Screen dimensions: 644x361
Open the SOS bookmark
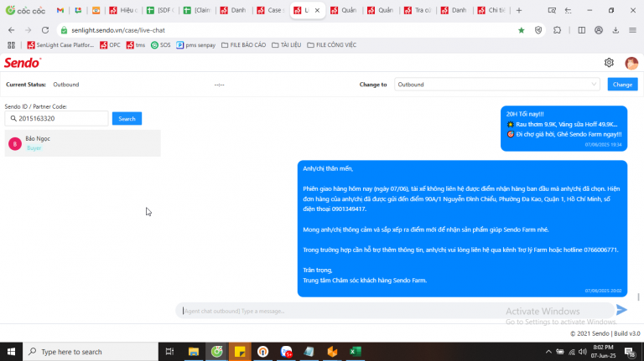coord(161,45)
